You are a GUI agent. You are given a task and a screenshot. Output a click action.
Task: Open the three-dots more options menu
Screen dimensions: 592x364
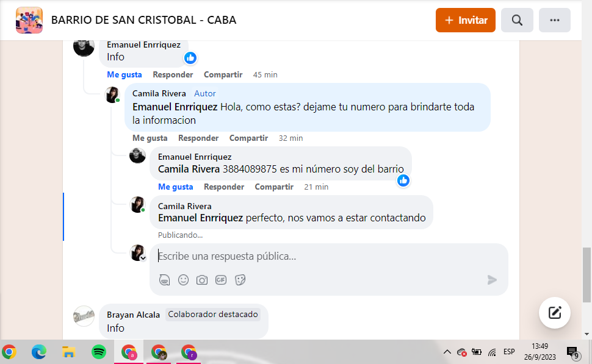pyautogui.click(x=554, y=20)
